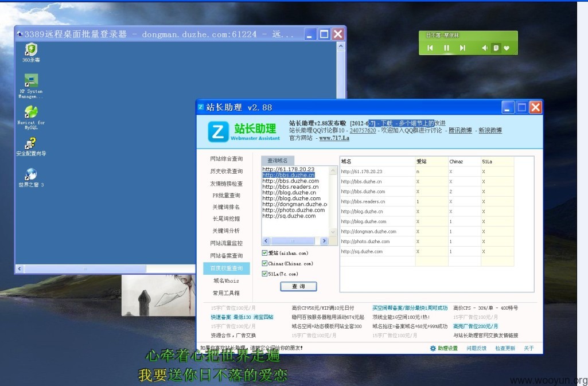This screenshot has width=588, height=386.
Task: Click the 51La column header in results
Action: (497, 162)
